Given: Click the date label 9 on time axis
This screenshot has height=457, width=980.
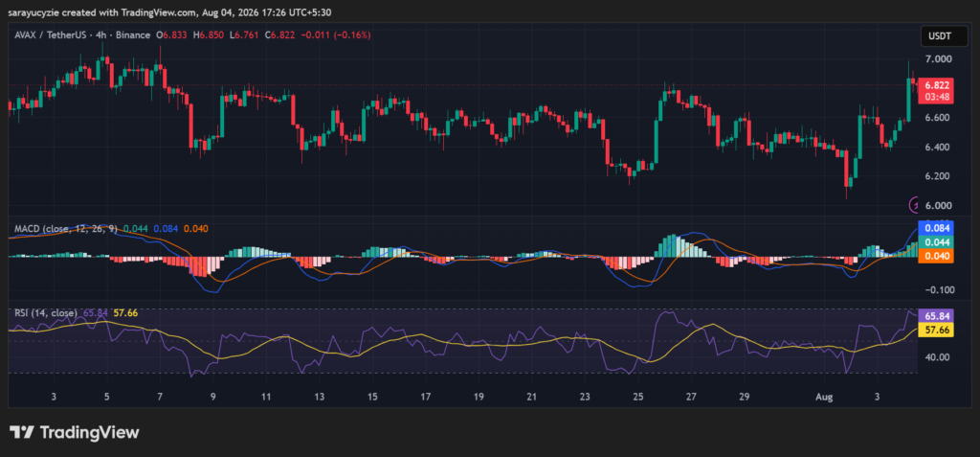Looking at the screenshot, I should 213,397.
